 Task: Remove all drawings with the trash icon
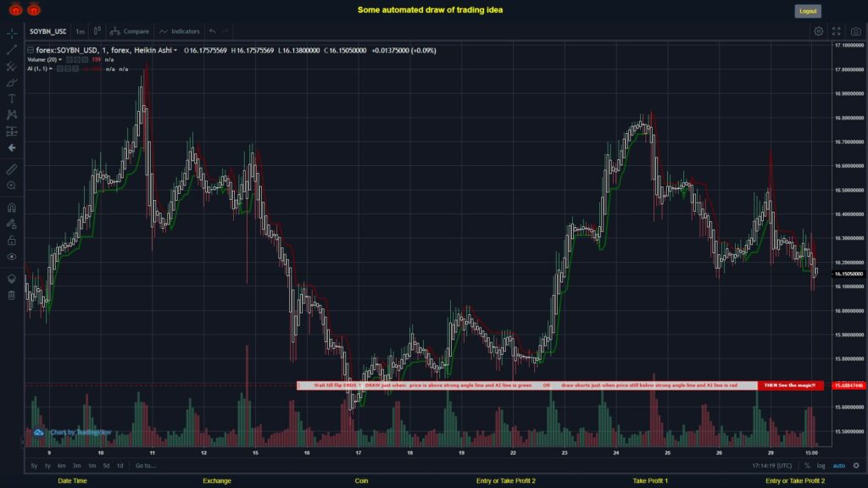point(11,294)
